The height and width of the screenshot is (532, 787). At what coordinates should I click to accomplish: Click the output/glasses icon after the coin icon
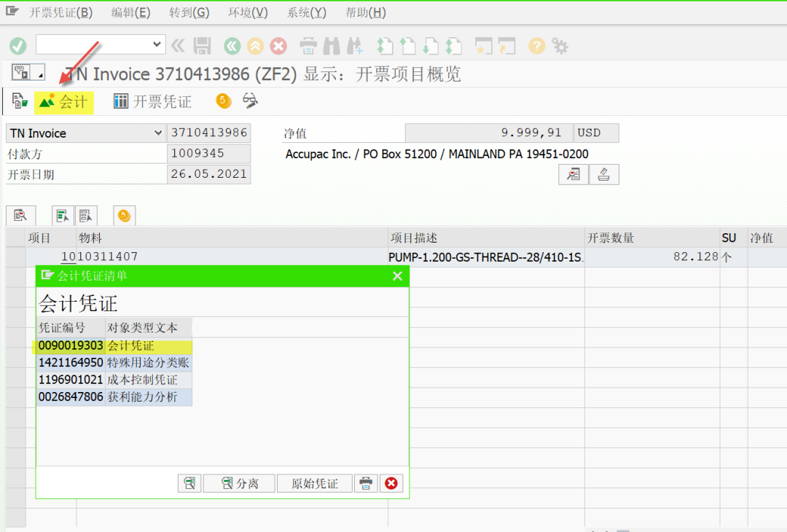(x=250, y=101)
